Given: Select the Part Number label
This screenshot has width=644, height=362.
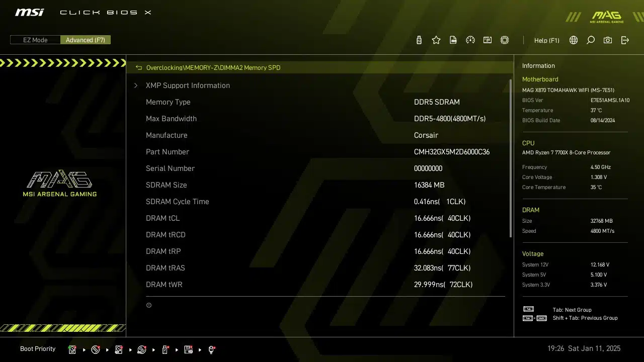Looking at the screenshot, I should (168, 152).
